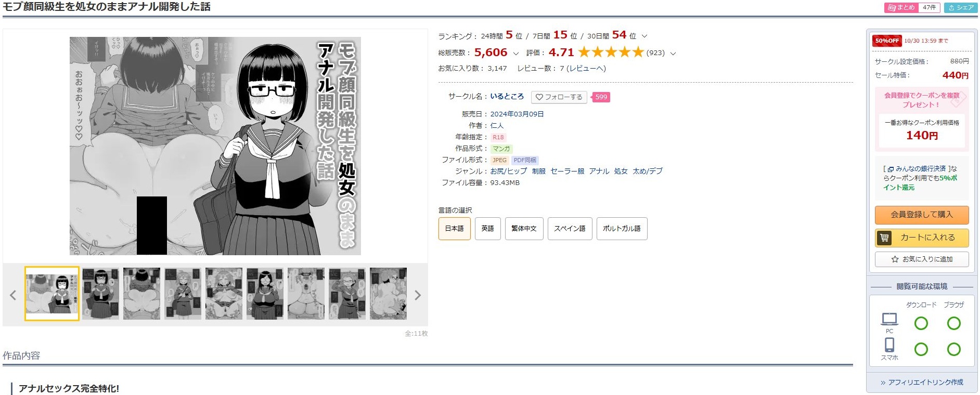
Task: Click 会員登録して購入 purchase button
Action: coord(922,215)
